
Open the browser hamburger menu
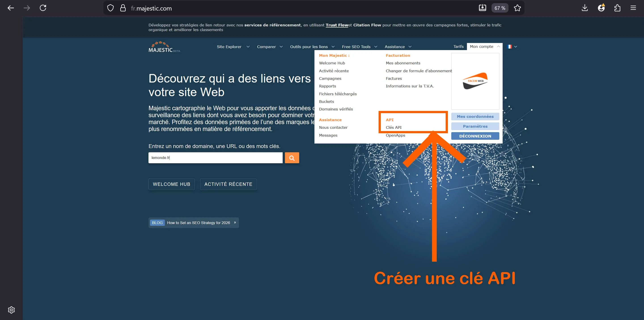click(x=633, y=8)
